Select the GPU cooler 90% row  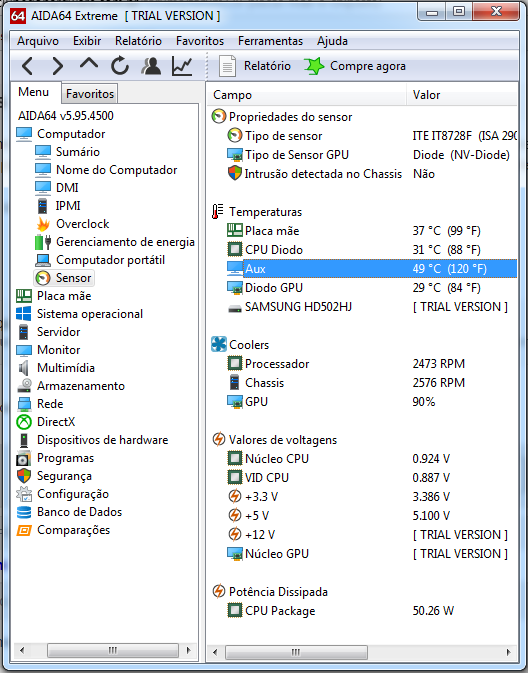pos(371,402)
